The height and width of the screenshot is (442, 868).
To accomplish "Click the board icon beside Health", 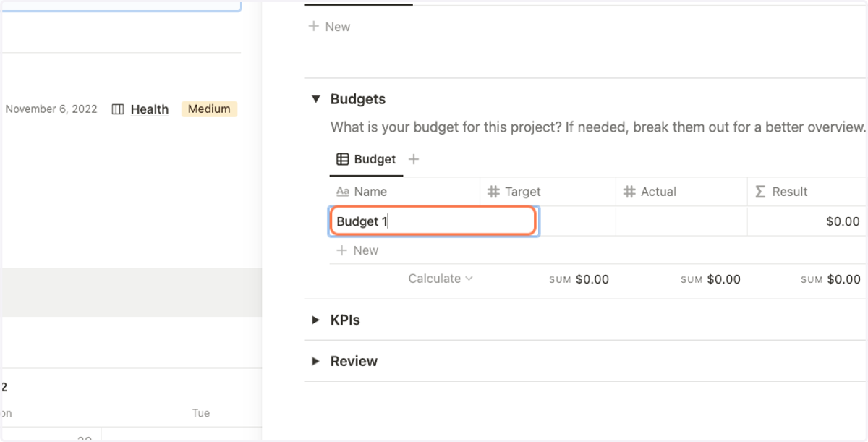I will click(x=118, y=109).
